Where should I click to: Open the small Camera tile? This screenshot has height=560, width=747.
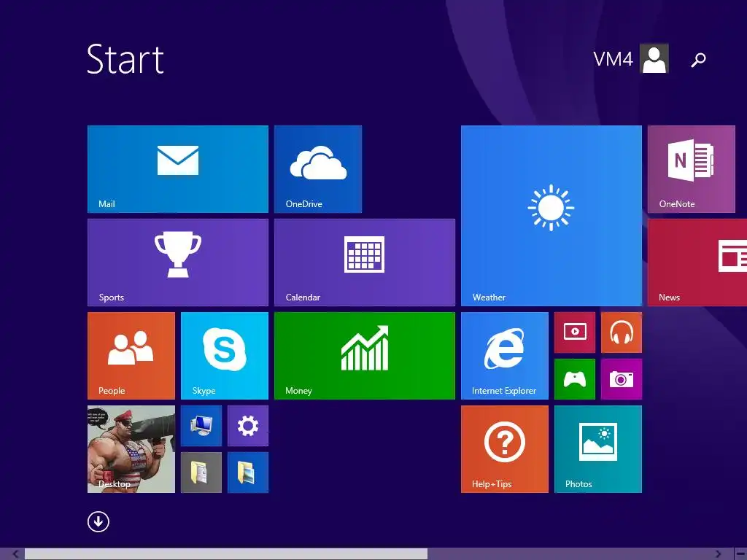tap(622, 379)
